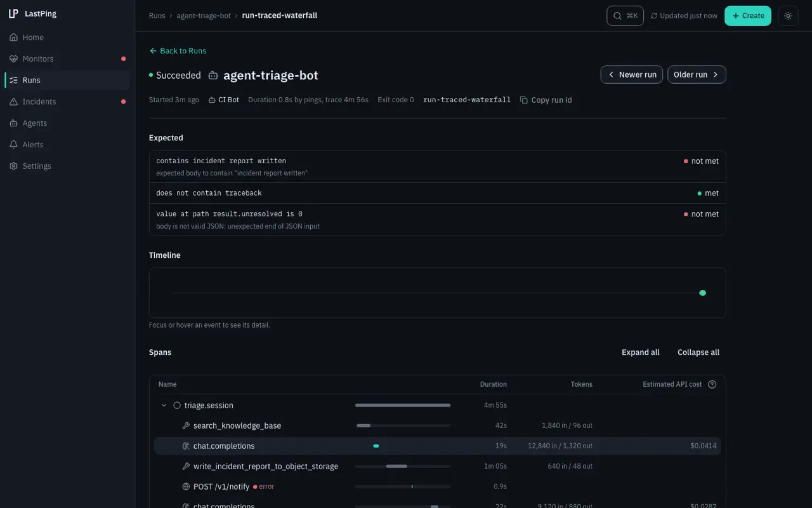Click Expand all spans

click(641, 352)
